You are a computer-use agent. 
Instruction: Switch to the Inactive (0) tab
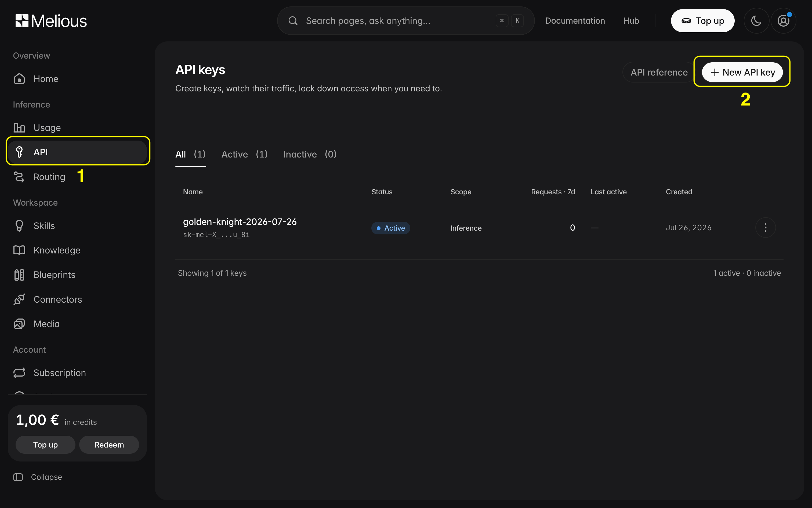pyautogui.click(x=310, y=154)
